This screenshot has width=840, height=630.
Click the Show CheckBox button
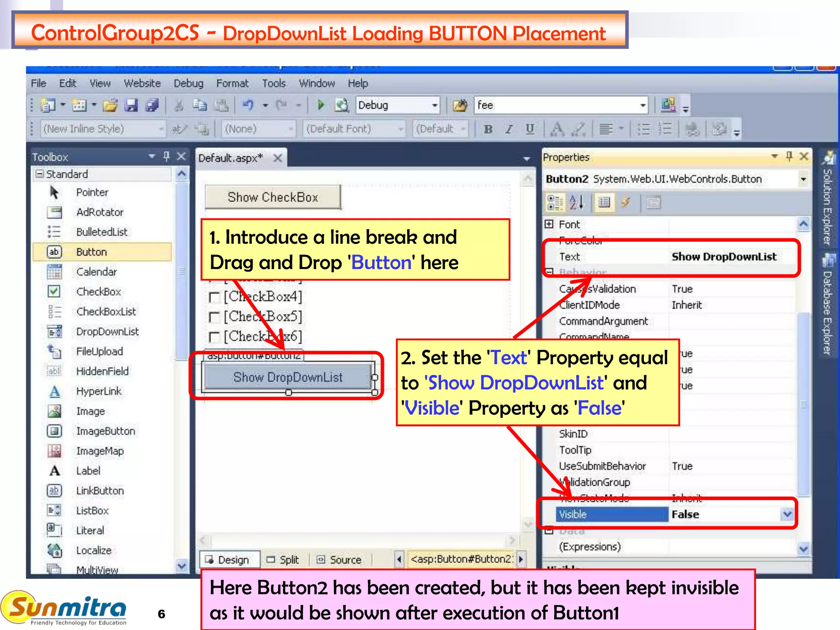(273, 197)
